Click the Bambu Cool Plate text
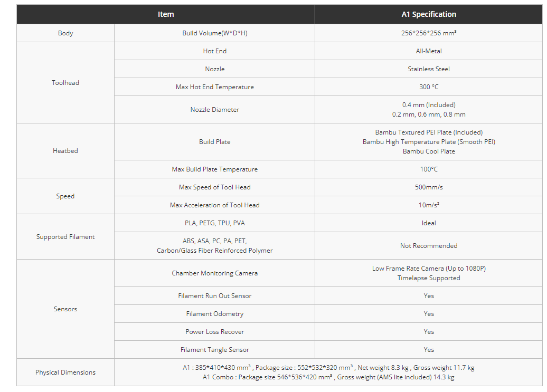The image size is (547, 392). (428, 151)
